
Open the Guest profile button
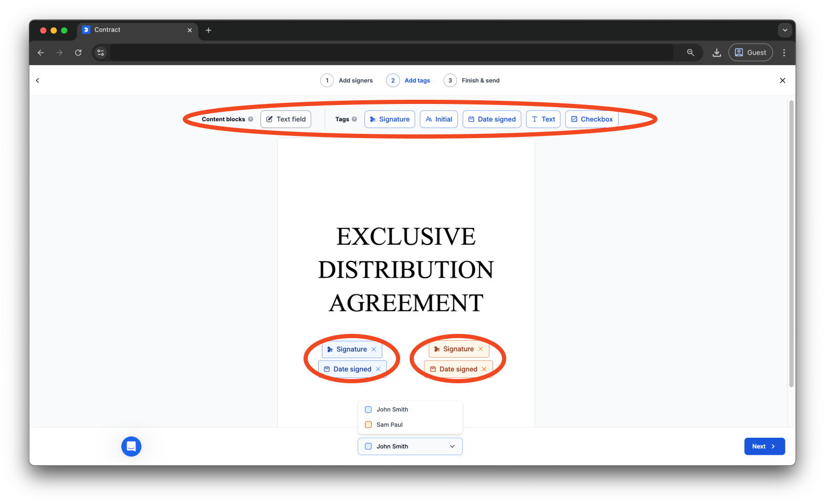coord(750,52)
